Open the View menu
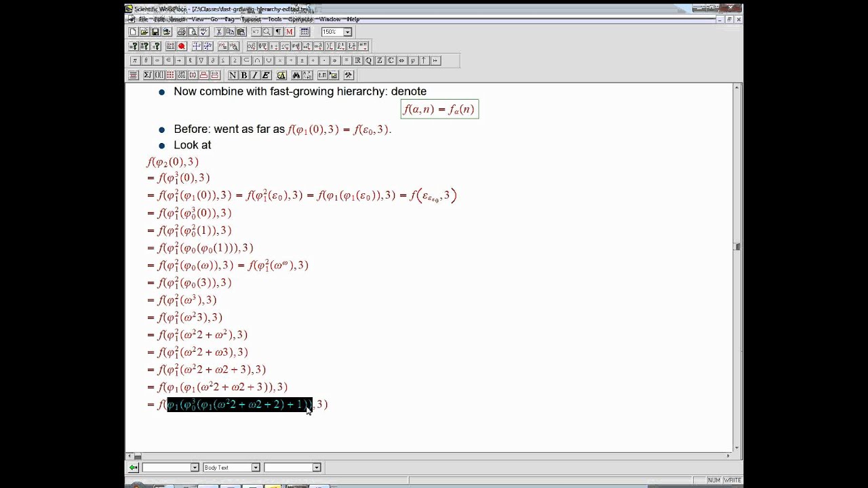This screenshot has height=488, width=868. [x=197, y=20]
